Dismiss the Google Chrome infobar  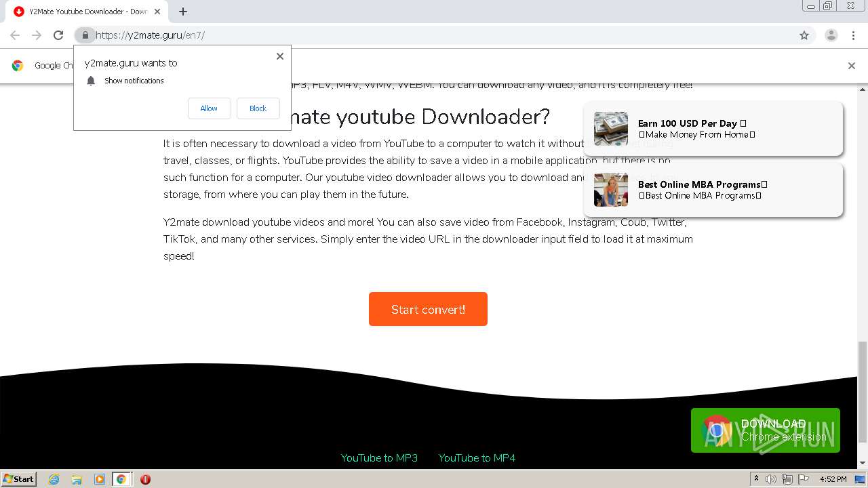[x=852, y=66]
